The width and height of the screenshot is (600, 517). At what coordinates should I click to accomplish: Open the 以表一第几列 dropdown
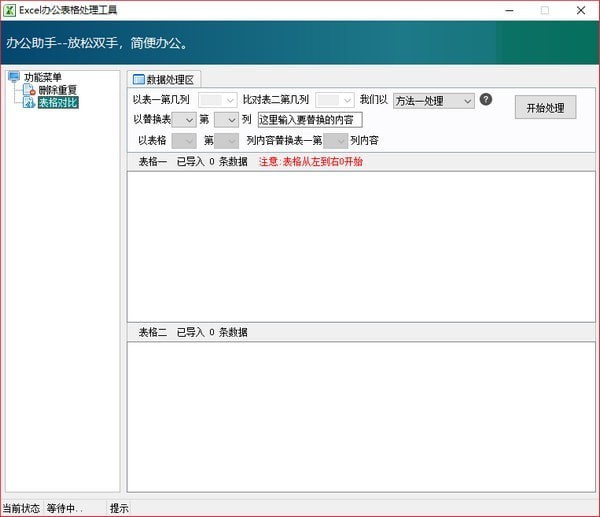tap(217, 100)
